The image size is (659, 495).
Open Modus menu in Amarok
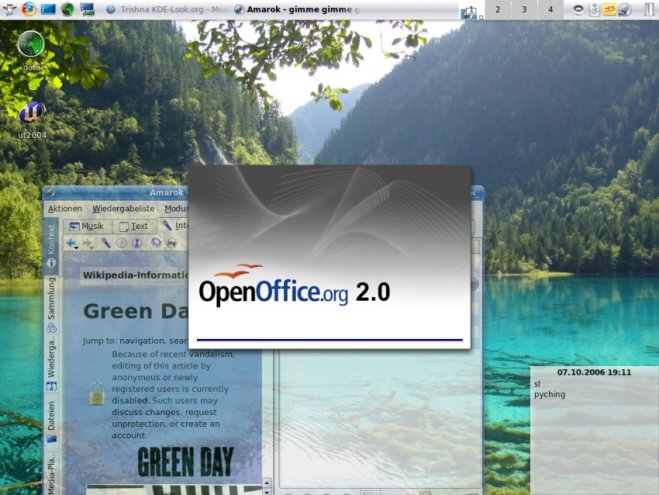pos(176,208)
